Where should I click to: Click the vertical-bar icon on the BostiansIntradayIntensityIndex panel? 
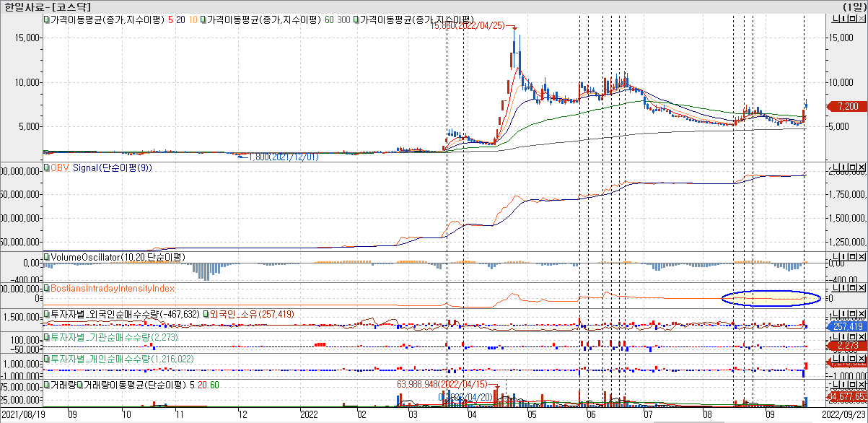844,288
